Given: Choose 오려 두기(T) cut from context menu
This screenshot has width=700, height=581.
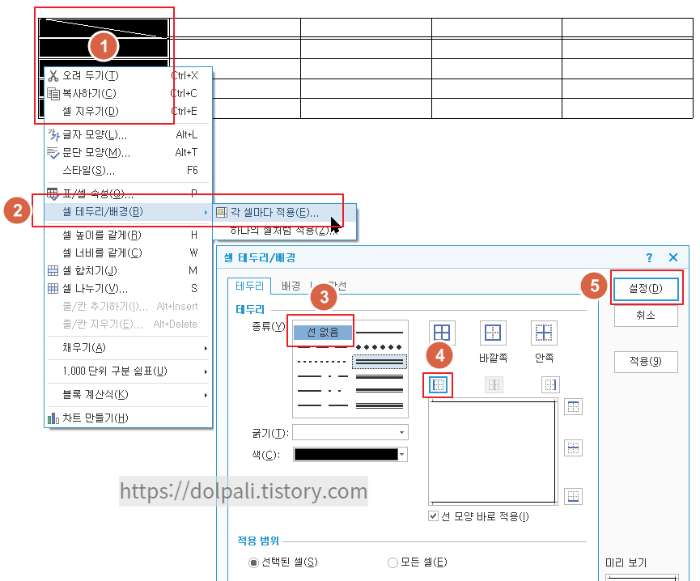Looking at the screenshot, I should (x=128, y=75).
